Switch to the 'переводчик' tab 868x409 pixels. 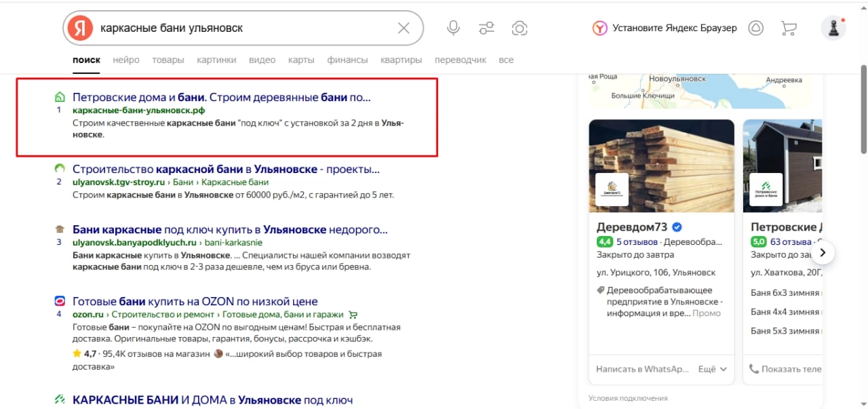pyautogui.click(x=460, y=60)
